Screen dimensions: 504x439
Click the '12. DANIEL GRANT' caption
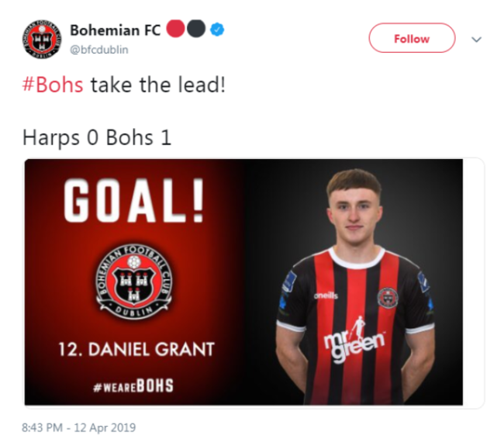tap(136, 349)
